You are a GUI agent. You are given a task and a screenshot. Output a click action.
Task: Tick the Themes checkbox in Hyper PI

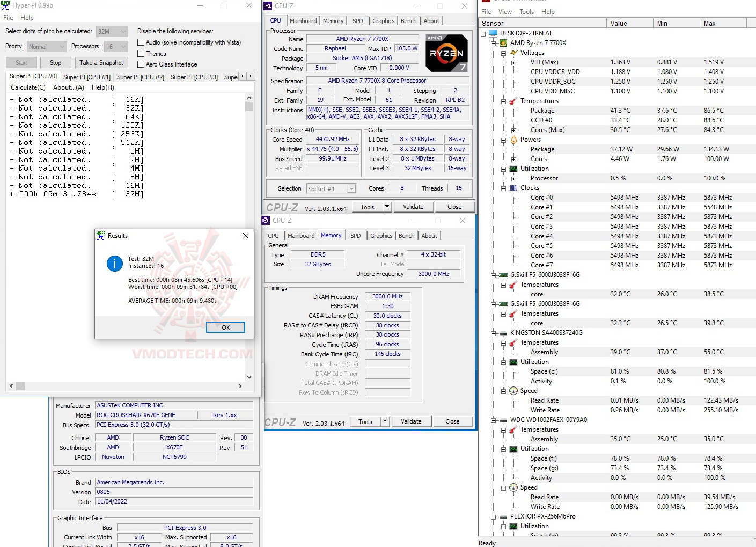coord(141,54)
